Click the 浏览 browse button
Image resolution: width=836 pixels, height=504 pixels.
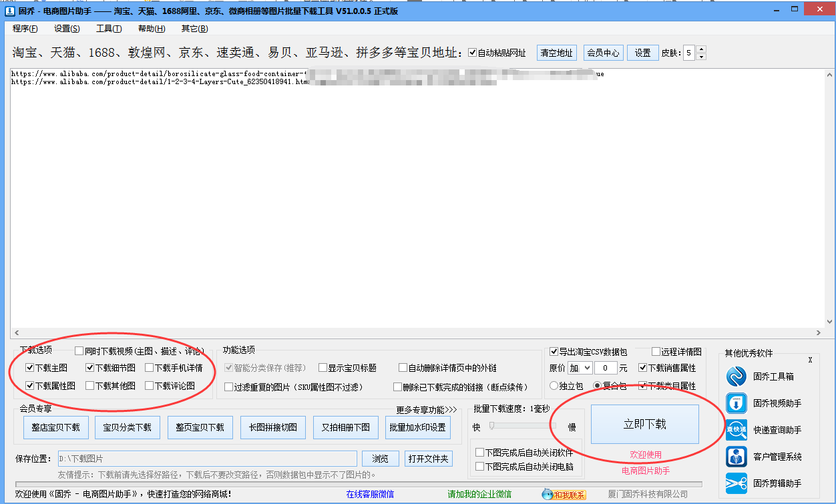click(381, 459)
